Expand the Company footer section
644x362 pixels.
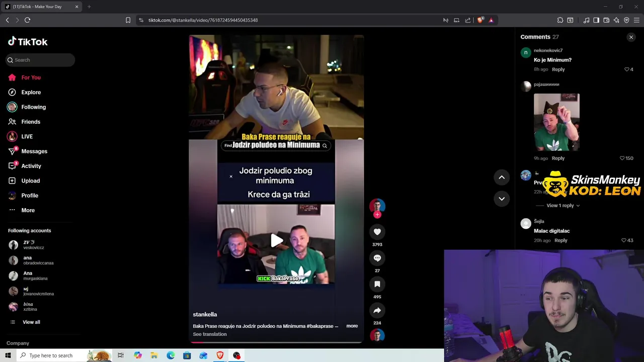pos(18,343)
